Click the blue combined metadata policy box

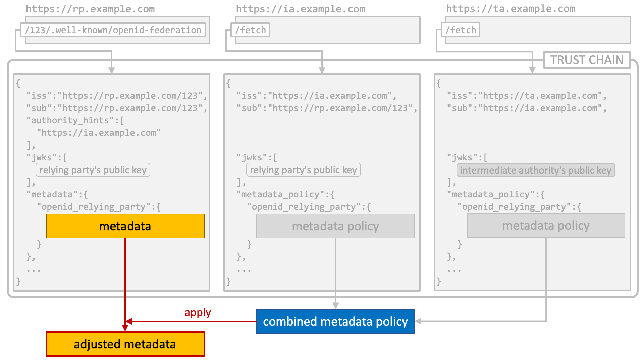[335, 321]
